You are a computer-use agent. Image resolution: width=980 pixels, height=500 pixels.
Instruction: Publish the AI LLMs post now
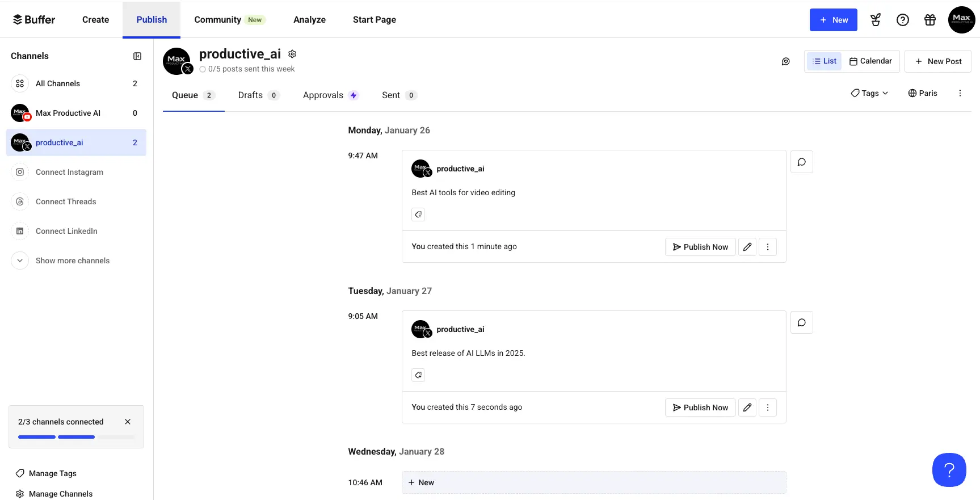tap(700, 407)
